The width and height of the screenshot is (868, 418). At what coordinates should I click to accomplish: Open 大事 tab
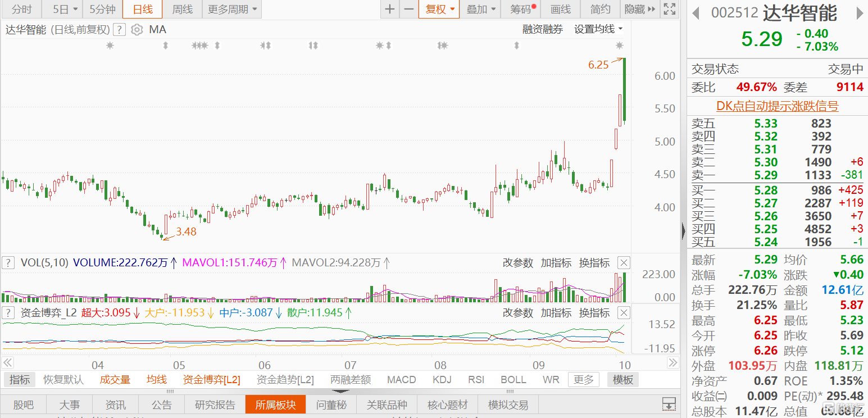tap(70, 405)
